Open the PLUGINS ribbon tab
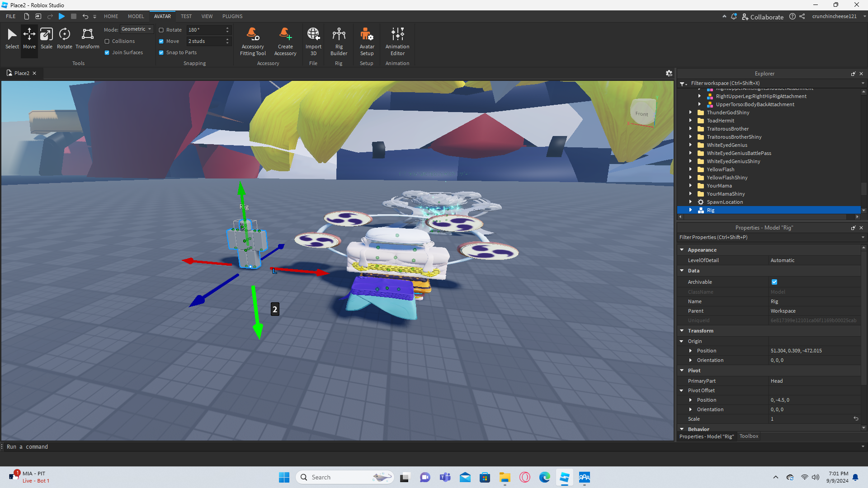 click(232, 16)
